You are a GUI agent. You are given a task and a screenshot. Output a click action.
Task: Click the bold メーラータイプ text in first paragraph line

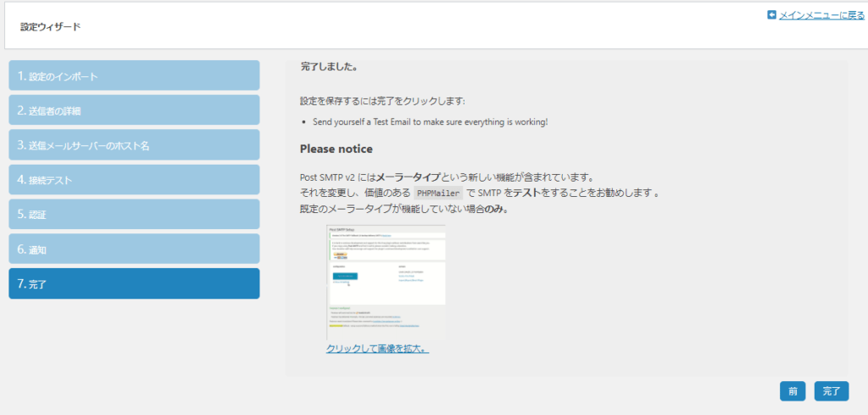pos(408,177)
